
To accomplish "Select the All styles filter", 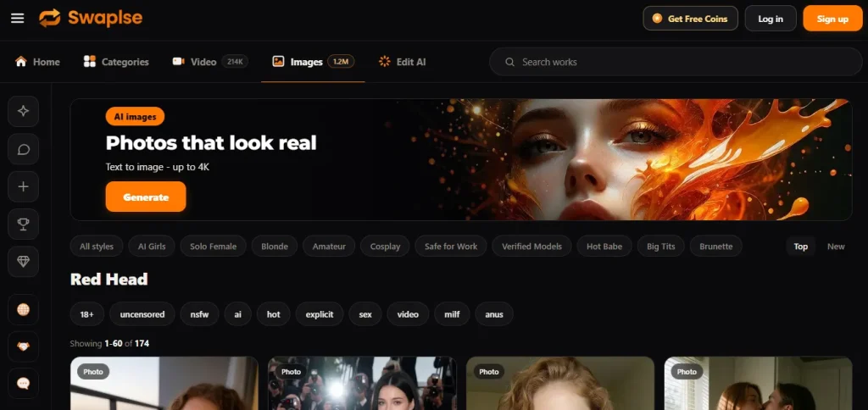I will coord(97,247).
